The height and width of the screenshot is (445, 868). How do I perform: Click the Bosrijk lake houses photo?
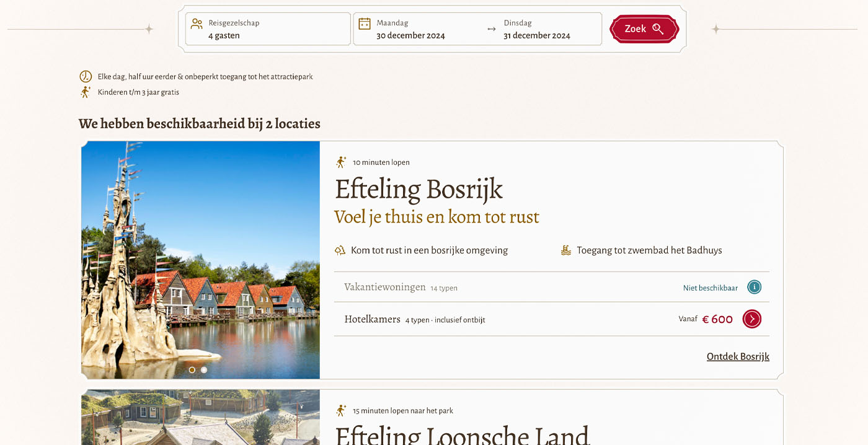200,260
